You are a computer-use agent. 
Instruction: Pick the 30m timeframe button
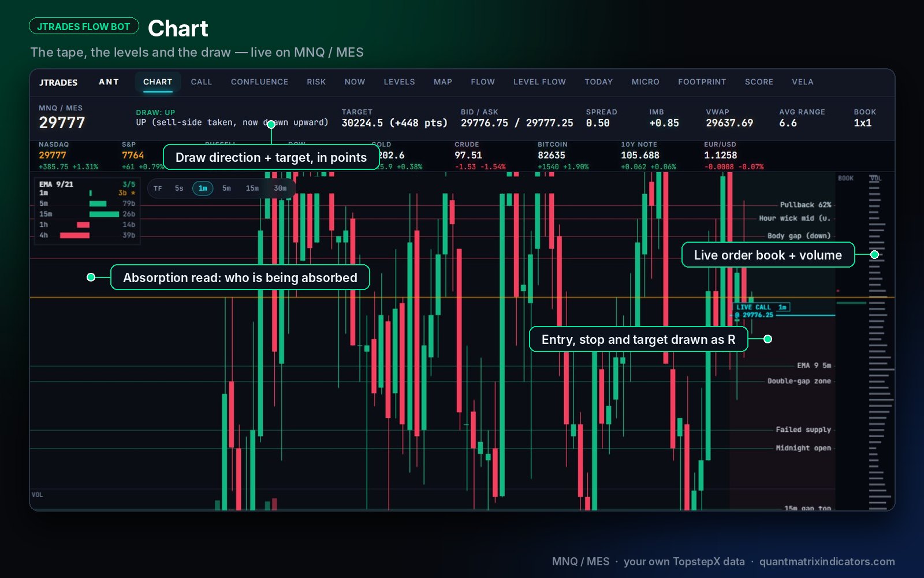[280, 188]
